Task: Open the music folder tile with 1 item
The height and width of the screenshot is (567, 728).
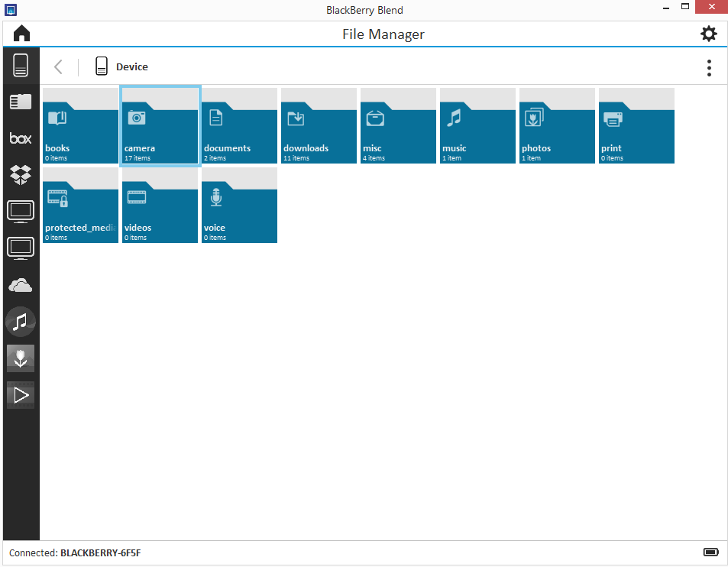Action: (477, 125)
